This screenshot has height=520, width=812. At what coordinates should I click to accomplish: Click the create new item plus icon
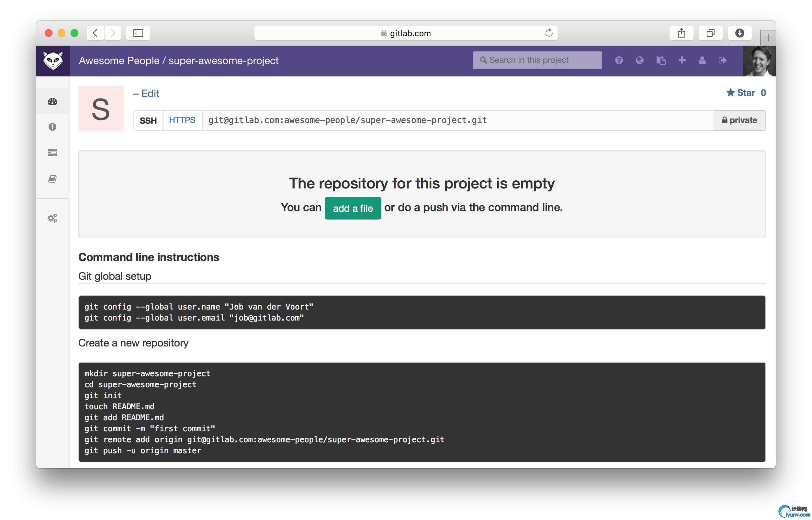(x=681, y=59)
